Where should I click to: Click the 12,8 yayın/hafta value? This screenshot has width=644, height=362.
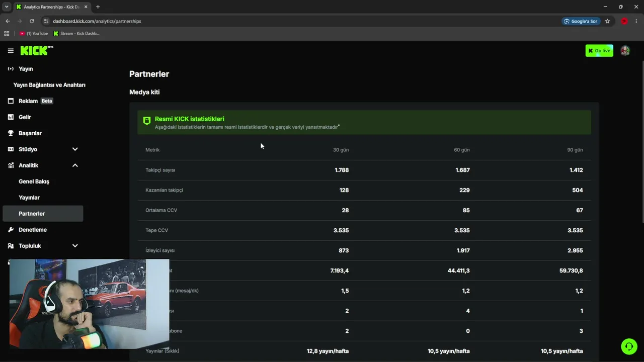[x=328, y=351]
